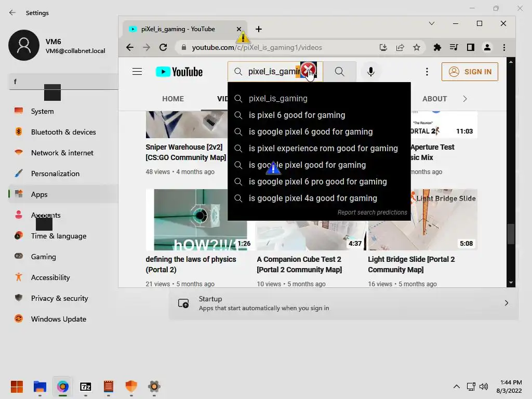
Task: Open Windows Update settings
Action: [x=63, y=319]
